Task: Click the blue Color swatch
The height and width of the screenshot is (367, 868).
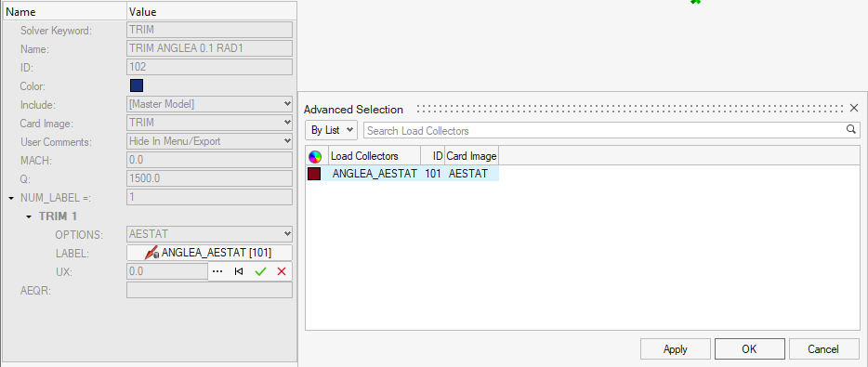Action: pyautogui.click(x=137, y=85)
